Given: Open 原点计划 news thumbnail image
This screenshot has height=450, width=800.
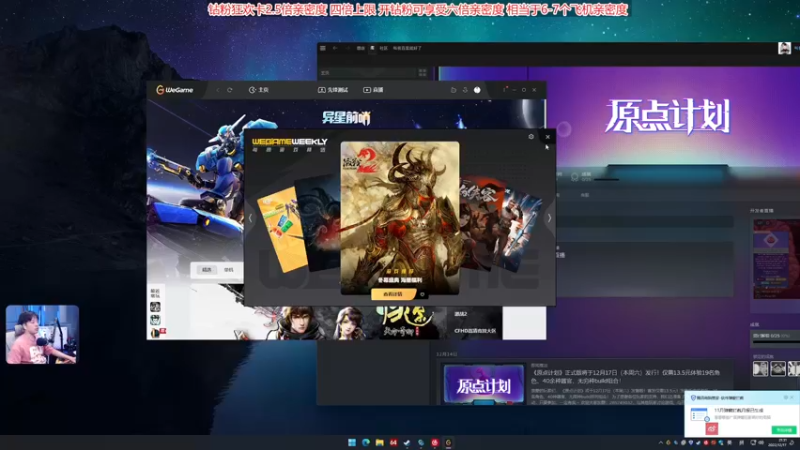Looking at the screenshot, I should [484, 385].
